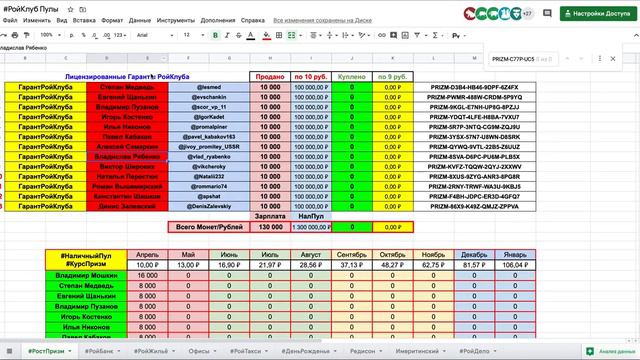Open zoom level 100% dropdown
Viewport: 640px width, 360px height.
pos(51,35)
